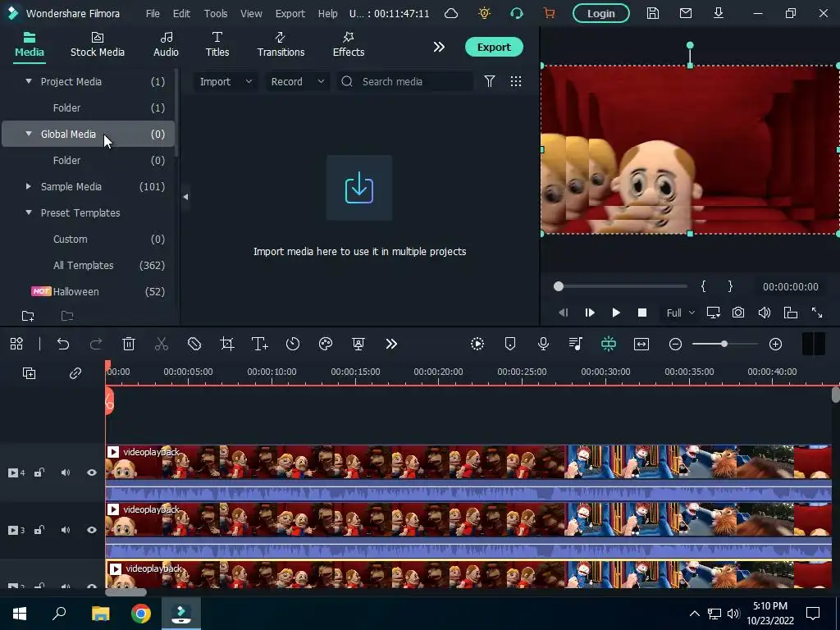Adjust the timeline zoom slider
Screen dimensions: 840x630
tap(724, 344)
